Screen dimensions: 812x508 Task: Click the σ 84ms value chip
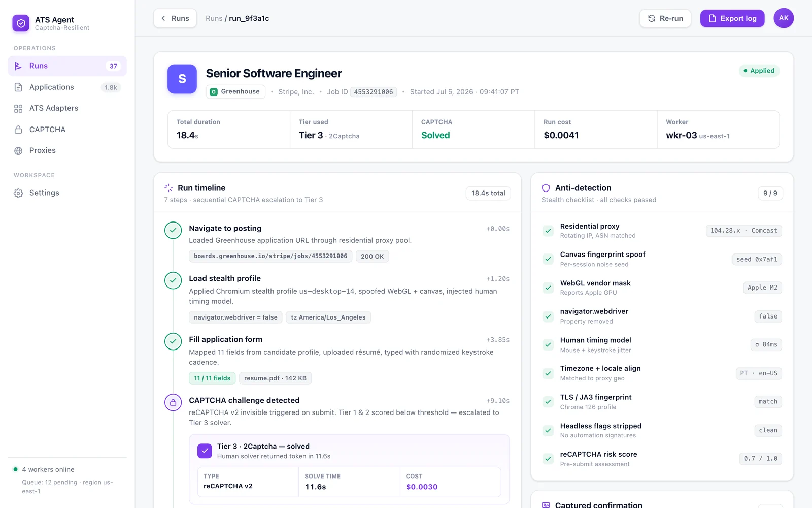[766, 345]
